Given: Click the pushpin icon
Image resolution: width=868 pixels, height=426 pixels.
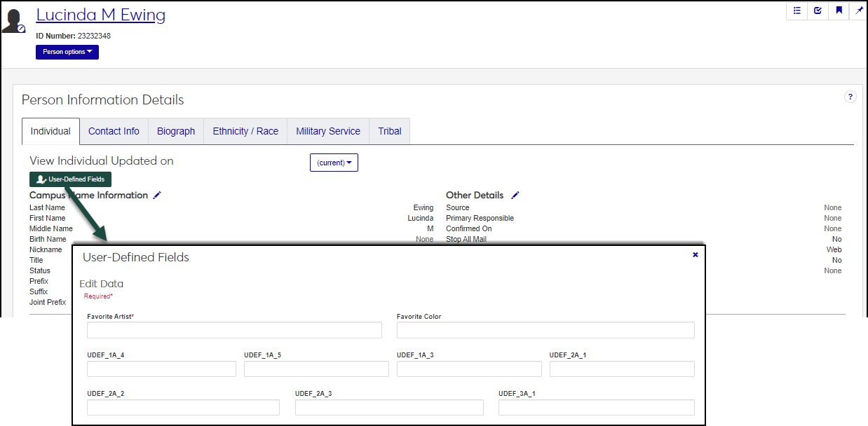Looking at the screenshot, I should 859,11.
